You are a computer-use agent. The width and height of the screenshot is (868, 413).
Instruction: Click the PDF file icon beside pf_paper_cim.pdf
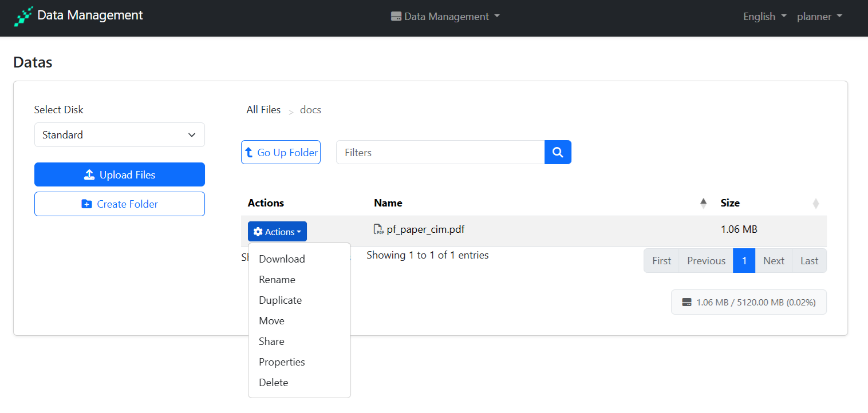pyautogui.click(x=378, y=230)
